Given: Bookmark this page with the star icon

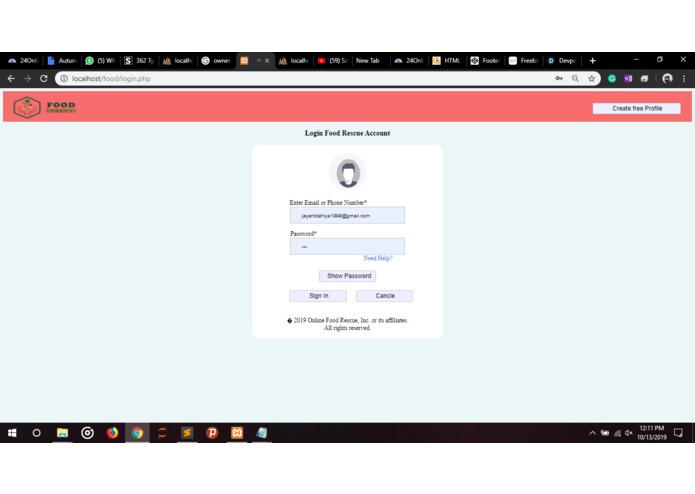Looking at the screenshot, I should pos(591,78).
